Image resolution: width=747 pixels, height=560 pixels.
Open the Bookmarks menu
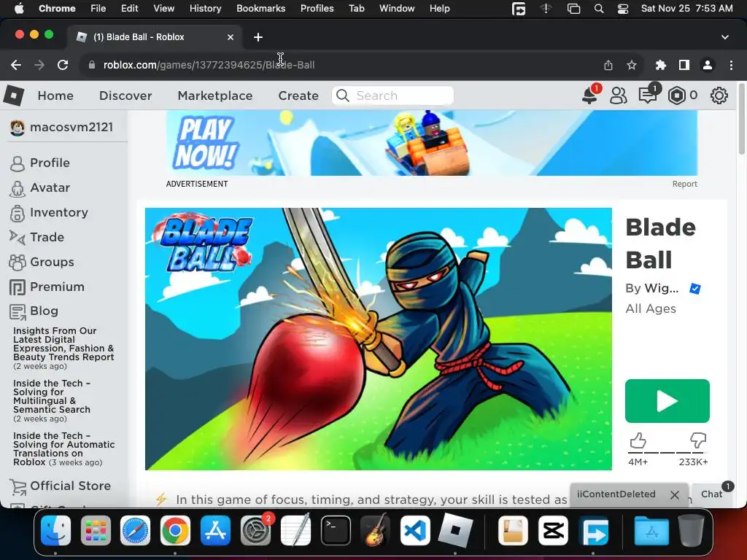(x=260, y=9)
